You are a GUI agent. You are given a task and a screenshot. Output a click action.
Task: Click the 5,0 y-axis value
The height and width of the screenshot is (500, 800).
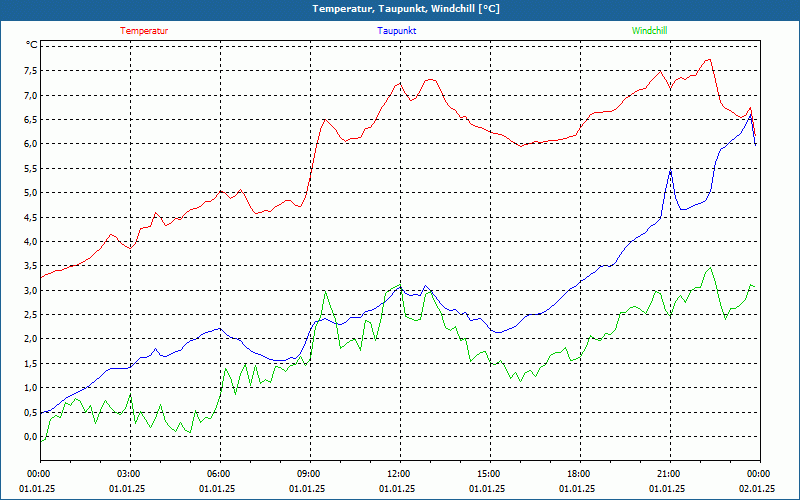32,193
